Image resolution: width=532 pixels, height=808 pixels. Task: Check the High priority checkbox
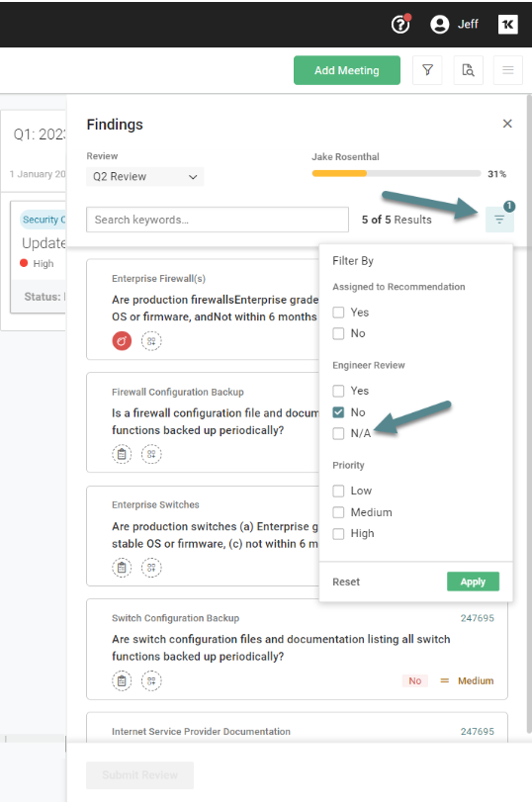(x=338, y=533)
